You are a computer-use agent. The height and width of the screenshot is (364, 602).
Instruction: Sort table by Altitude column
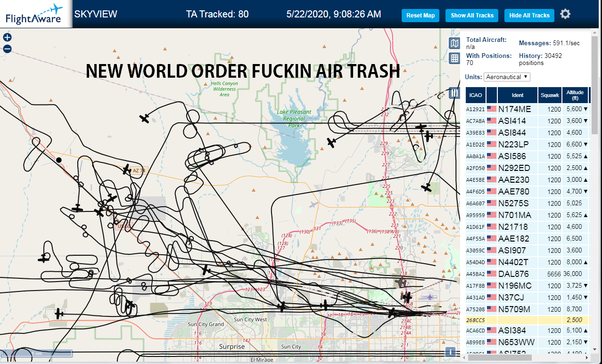coord(575,95)
